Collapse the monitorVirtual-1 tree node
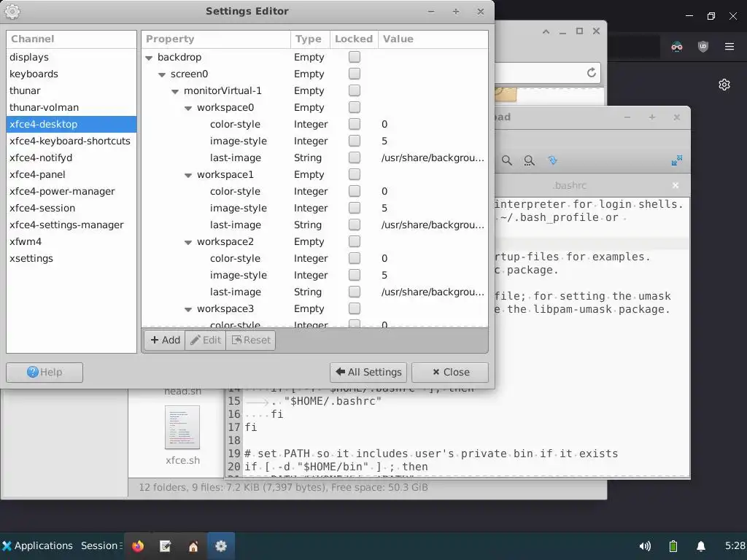Screen dimensions: 747x560 175,91
